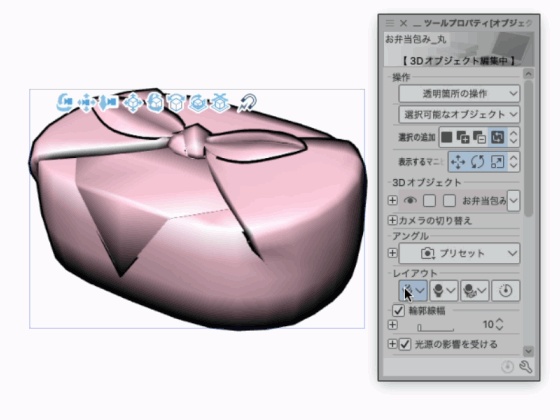Screen dimensions: 560x420
Task: Click the outline width value stepper arrows
Action: pyautogui.click(x=500, y=325)
